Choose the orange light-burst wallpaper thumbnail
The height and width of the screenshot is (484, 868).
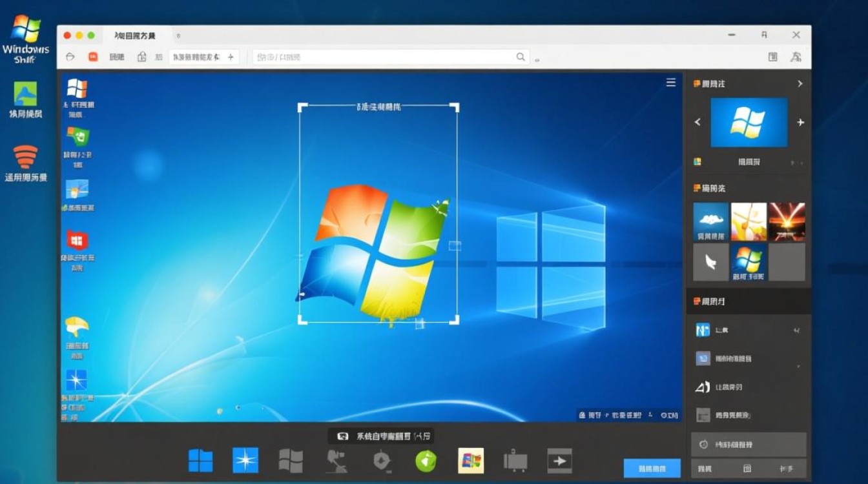pos(787,222)
